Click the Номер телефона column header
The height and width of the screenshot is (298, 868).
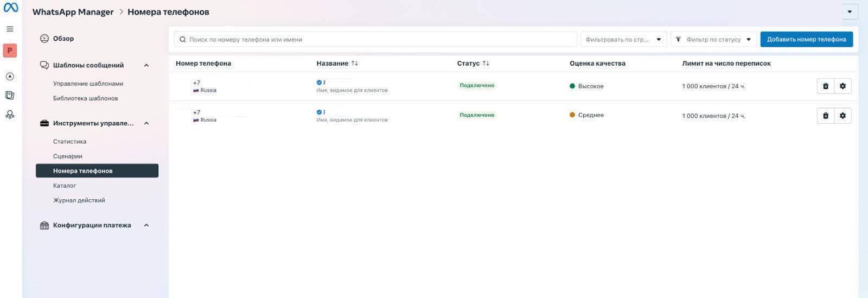tap(203, 64)
